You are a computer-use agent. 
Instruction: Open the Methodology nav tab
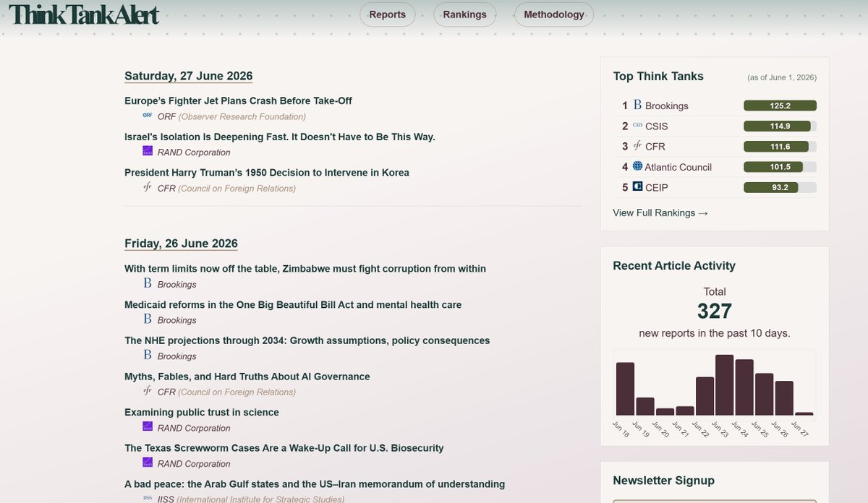pyautogui.click(x=554, y=14)
